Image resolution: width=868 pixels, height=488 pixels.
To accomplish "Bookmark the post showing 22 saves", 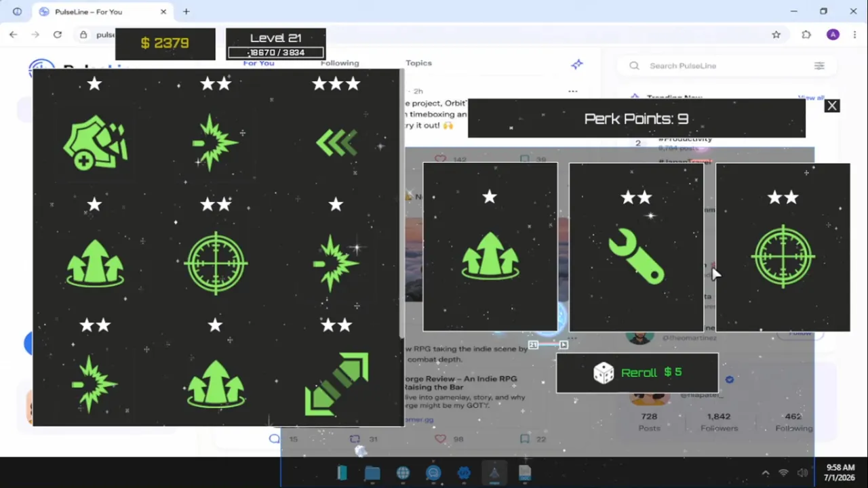I will click(x=524, y=439).
